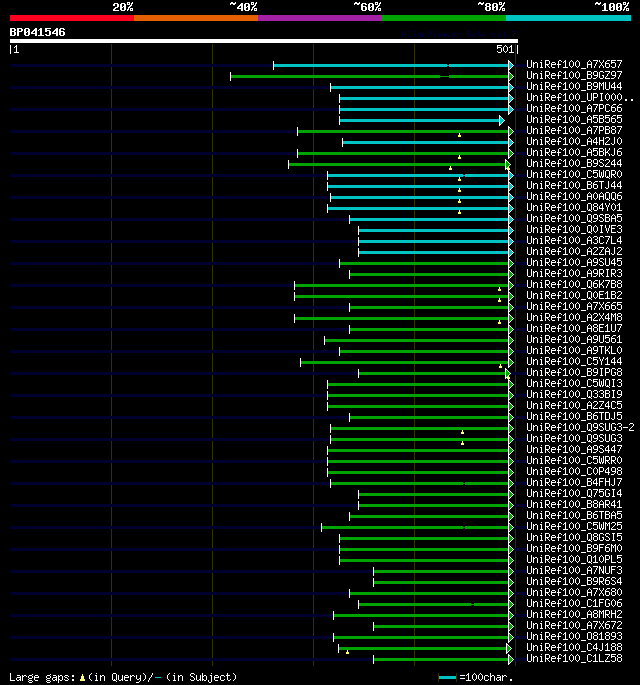The width and height of the screenshot is (640, 685).
Task: Select the UniRef100_A3C7L4 label
Action: click(x=574, y=240)
